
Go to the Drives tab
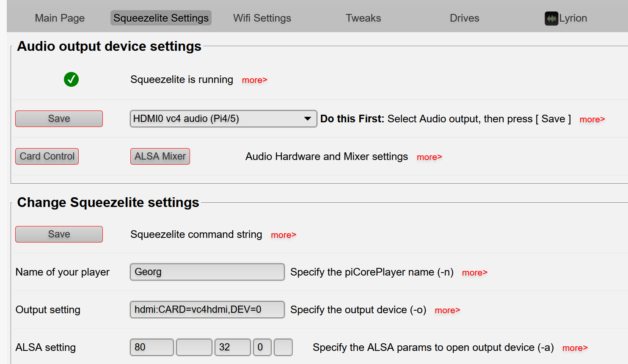click(464, 18)
